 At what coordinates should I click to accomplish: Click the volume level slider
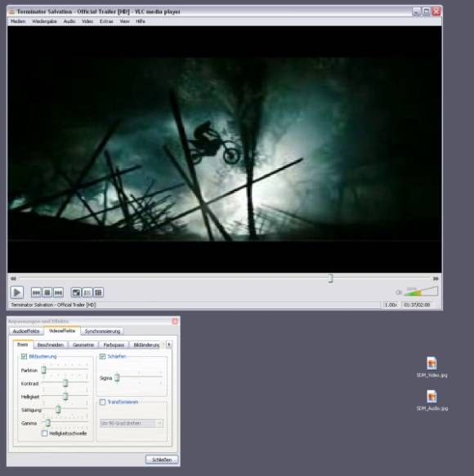click(421, 291)
